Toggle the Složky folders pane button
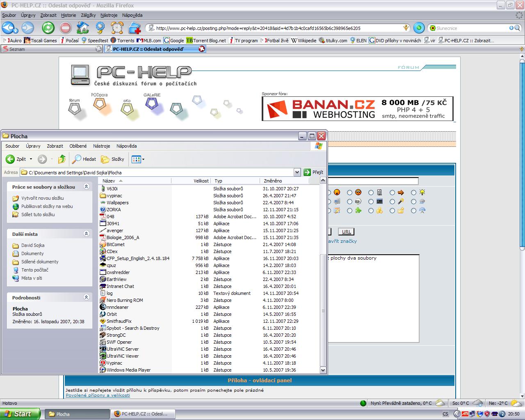Viewport: 525px width, 420px height. pyautogui.click(x=113, y=159)
